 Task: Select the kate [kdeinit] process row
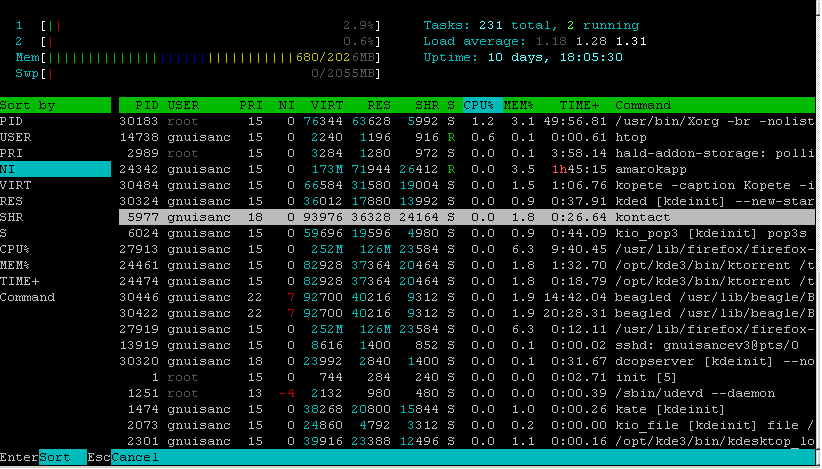(x=467, y=409)
